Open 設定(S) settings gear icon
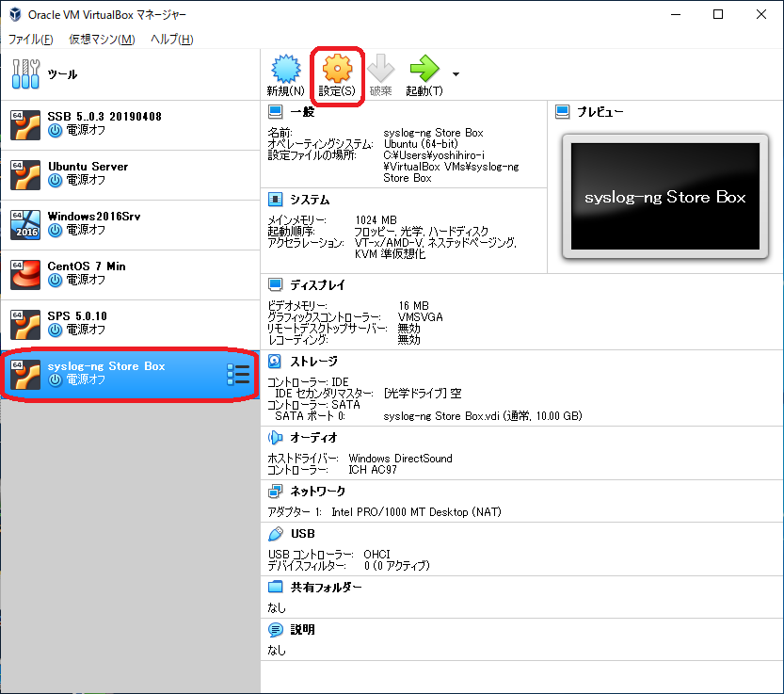Screen dimensions: 784x694 [337, 69]
